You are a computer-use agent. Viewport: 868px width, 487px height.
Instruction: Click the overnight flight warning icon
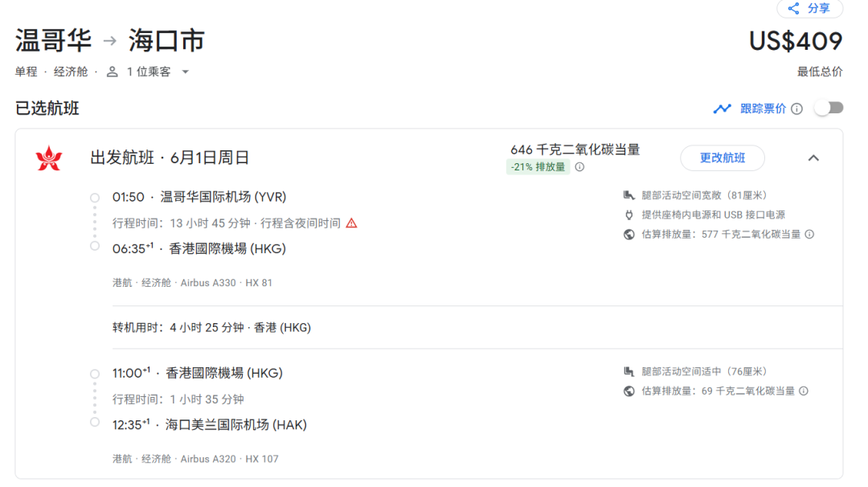(351, 223)
